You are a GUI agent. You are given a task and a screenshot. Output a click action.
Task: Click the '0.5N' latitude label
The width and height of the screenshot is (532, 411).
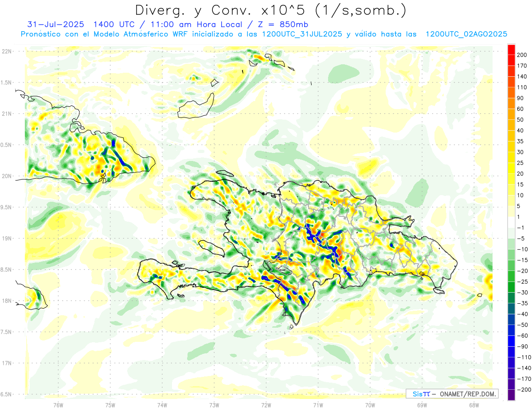pos(6,145)
